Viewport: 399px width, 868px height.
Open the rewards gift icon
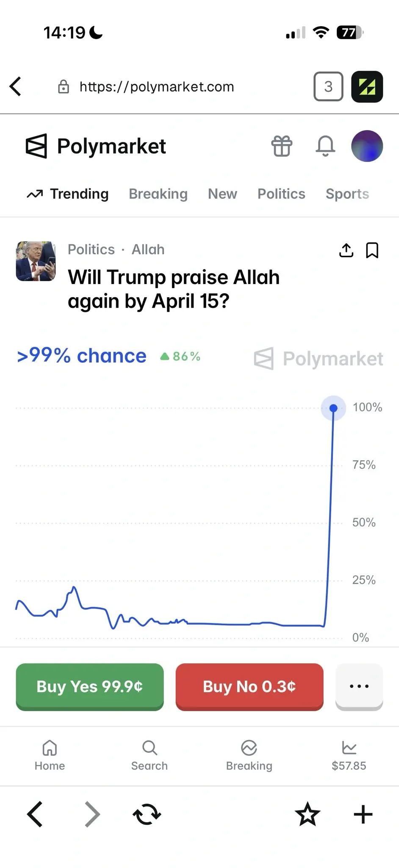[x=282, y=146]
